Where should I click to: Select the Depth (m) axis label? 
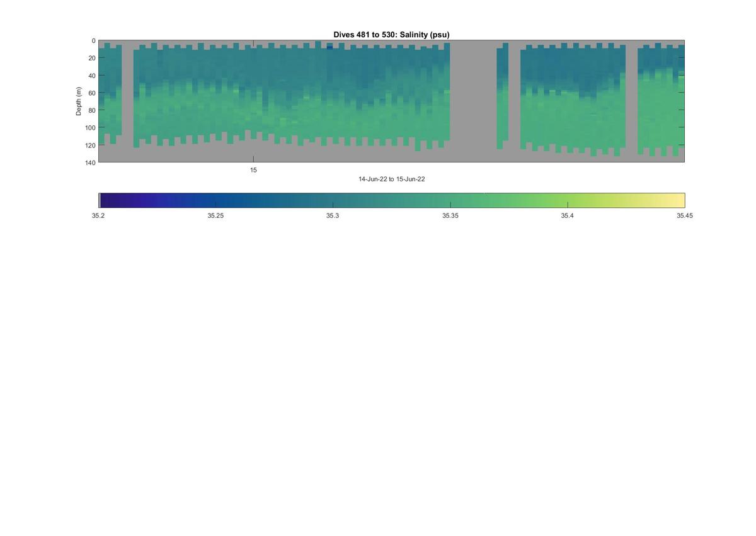79,101
